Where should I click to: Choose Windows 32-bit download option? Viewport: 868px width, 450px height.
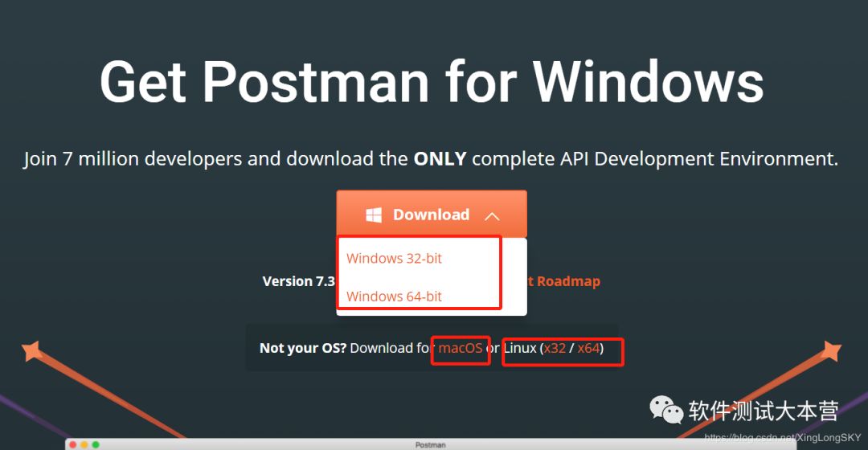pos(394,259)
